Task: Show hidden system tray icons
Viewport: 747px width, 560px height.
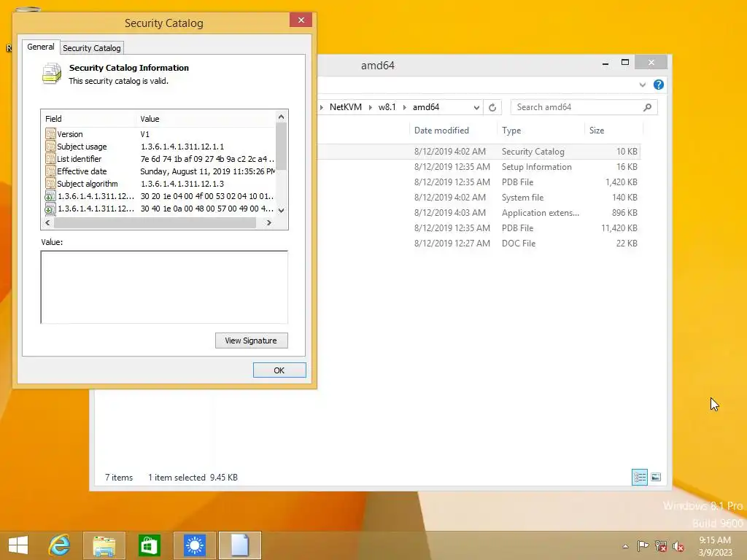Action: coord(625,546)
